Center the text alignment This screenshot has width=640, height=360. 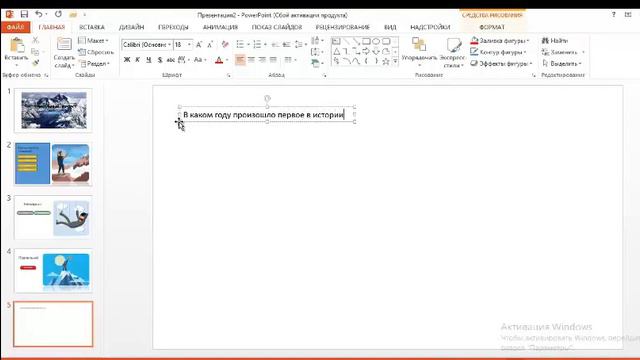pos(251,60)
